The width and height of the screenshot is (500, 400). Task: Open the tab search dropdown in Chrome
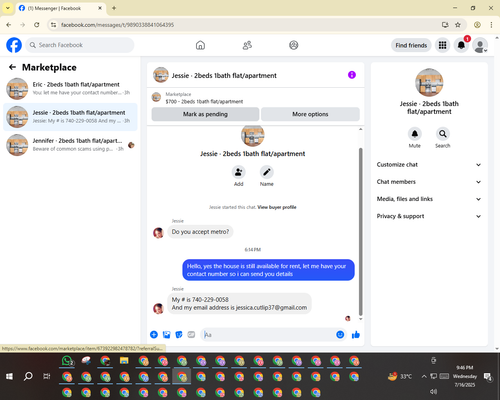coord(8,8)
